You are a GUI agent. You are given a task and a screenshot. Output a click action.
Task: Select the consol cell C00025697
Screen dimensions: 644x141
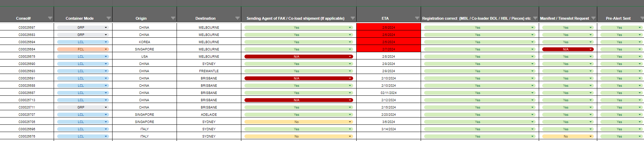point(27,27)
